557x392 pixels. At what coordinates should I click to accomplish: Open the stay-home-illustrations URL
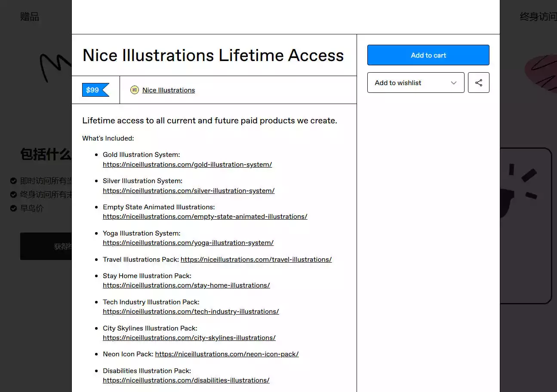(x=187, y=285)
